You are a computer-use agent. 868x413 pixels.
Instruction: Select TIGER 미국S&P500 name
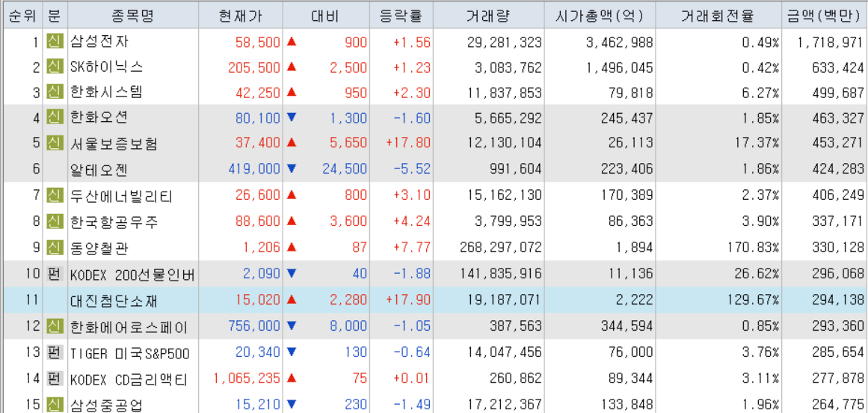tap(129, 353)
